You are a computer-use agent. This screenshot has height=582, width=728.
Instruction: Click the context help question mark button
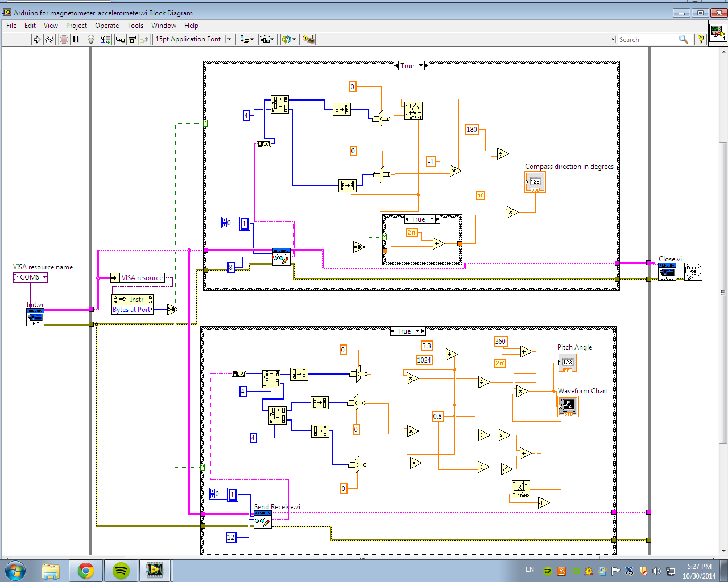(701, 39)
